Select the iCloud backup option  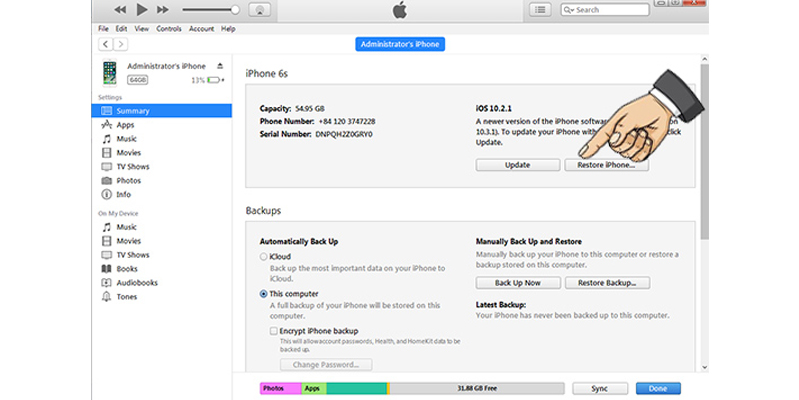coord(264,256)
